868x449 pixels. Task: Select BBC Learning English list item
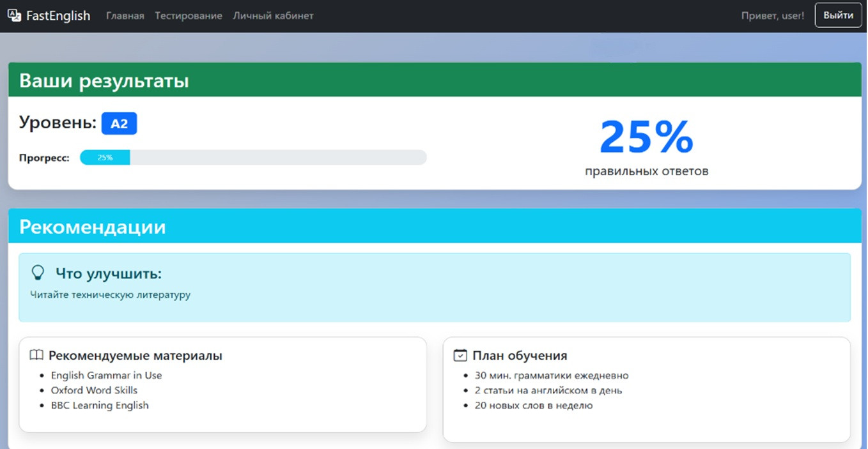point(100,406)
